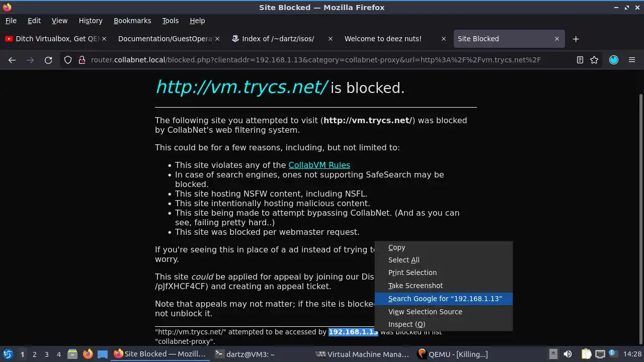Click show desktop icon in taskbar

(x=103, y=354)
